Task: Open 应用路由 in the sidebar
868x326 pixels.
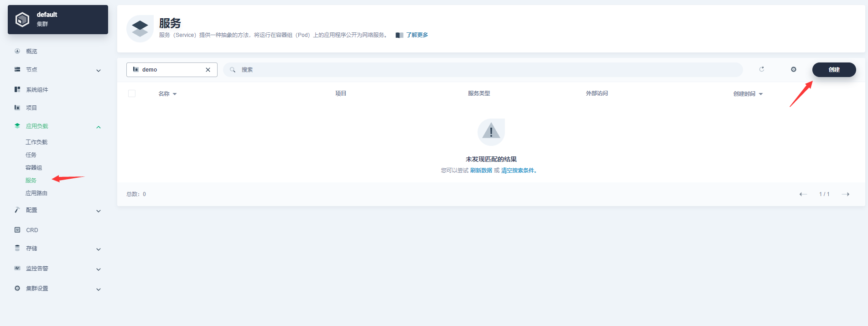Action: coord(36,193)
